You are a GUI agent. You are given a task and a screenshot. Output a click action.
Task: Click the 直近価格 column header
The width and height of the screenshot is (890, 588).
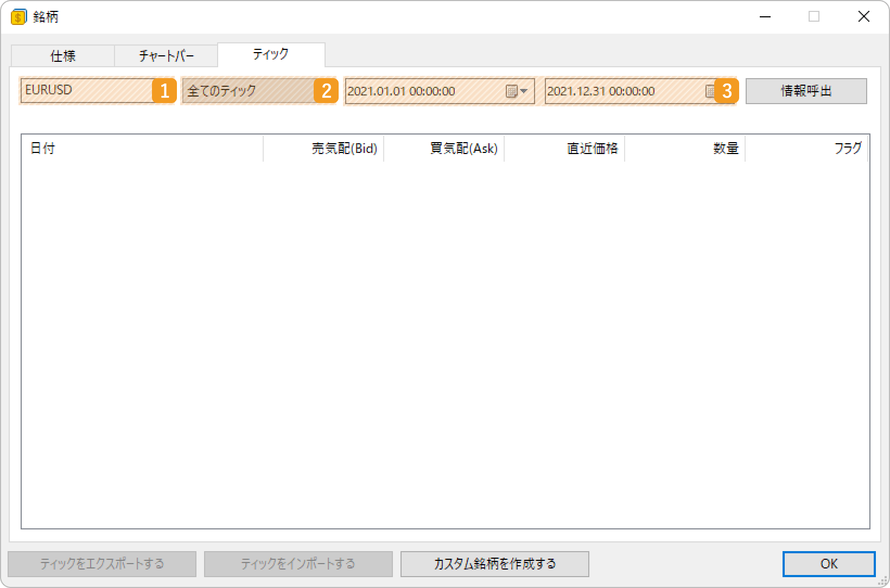[564, 148]
